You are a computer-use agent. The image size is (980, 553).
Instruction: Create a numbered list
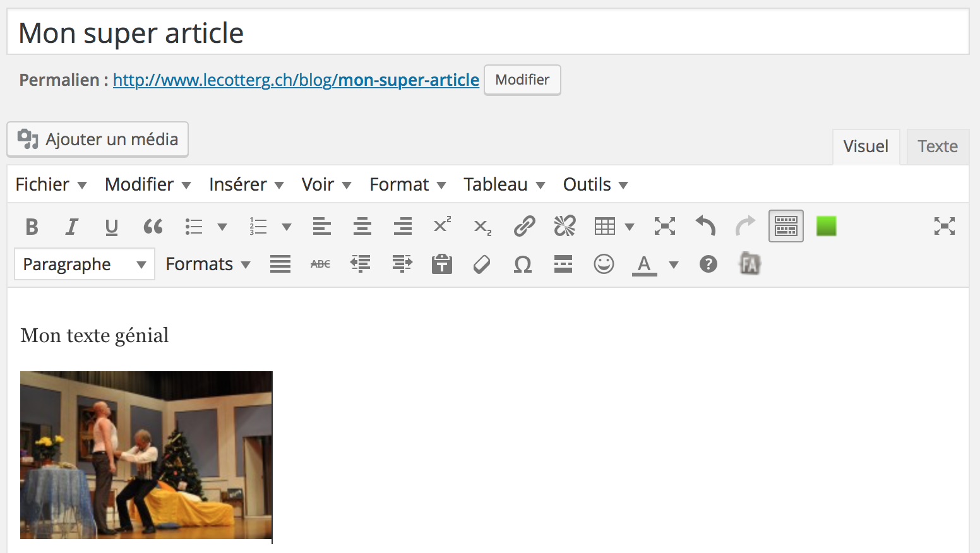pos(258,226)
